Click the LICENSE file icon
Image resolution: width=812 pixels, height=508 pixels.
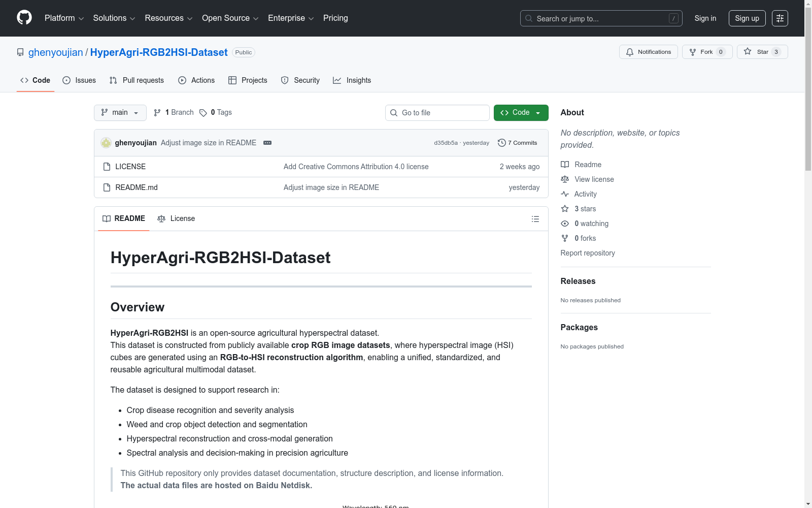click(x=107, y=167)
